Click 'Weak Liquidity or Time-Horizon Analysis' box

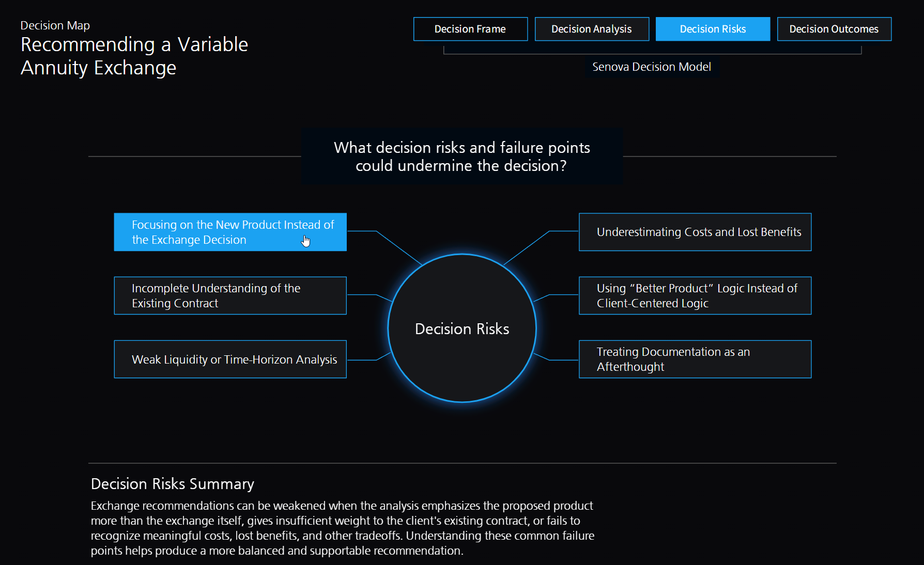point(230,359)
